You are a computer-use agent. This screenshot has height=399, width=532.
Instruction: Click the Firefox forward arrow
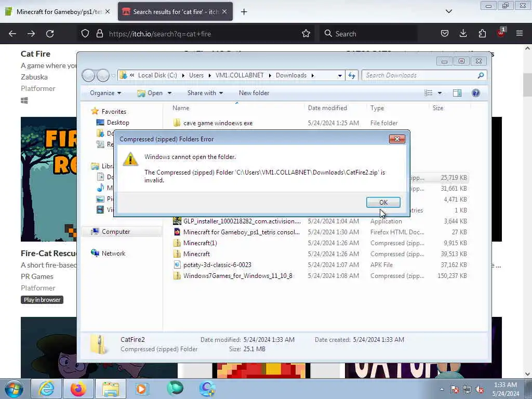click(x=31, y=34)
